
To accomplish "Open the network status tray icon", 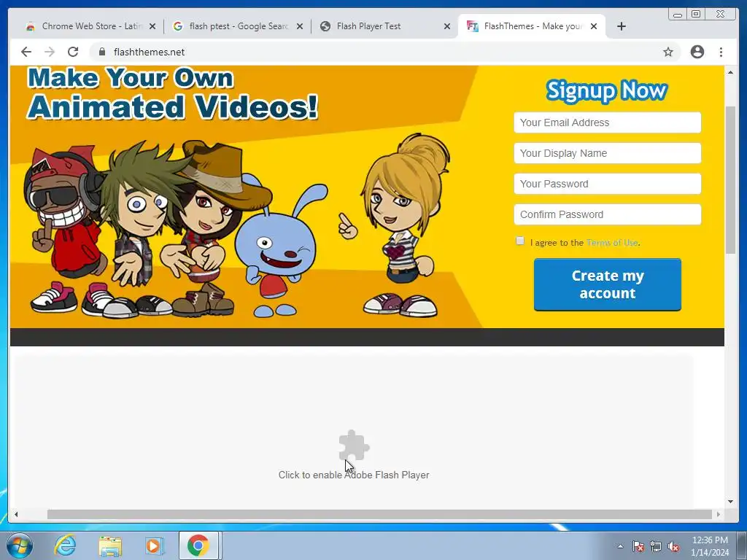I will tap(656, 546).
